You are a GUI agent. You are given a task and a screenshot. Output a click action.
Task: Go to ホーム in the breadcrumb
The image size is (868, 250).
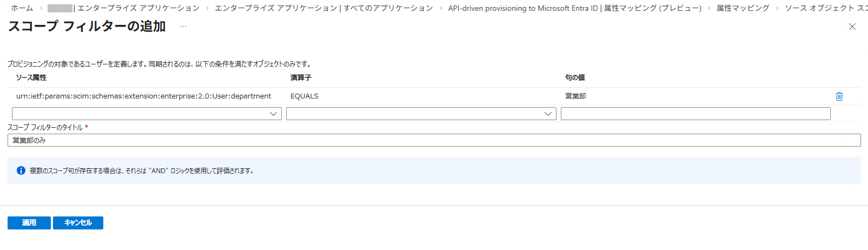click(22, 8)
